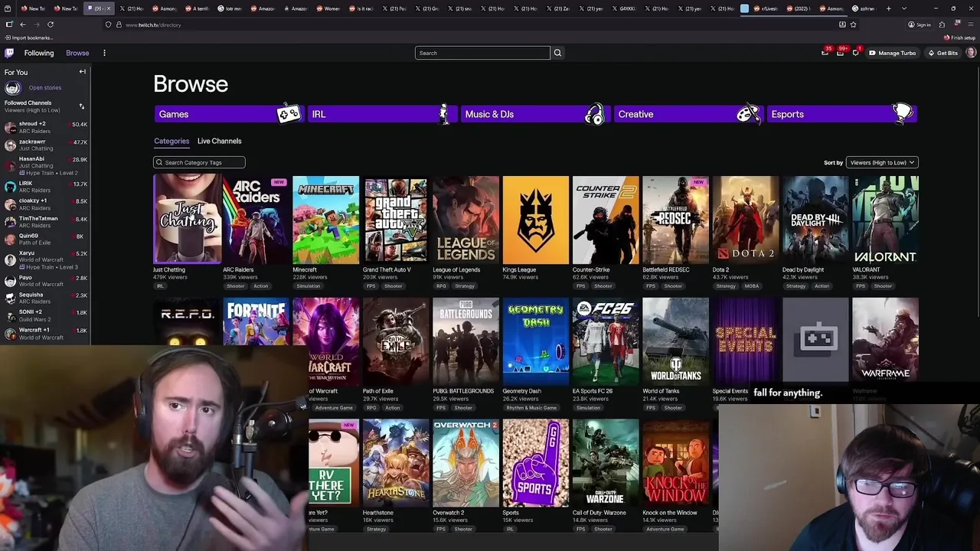Open a new browser tab with plus

(889, 8)
